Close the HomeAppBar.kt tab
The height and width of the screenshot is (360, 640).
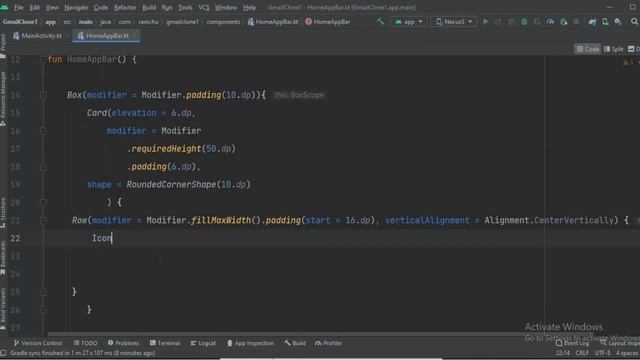pyautogui.click(x=134, y=36)
